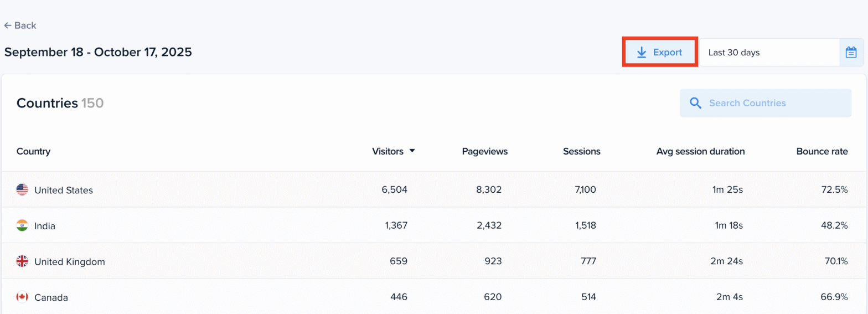The height and width of the screenshot is (314, 868).
Task: Open the Canada country entry
Action: coord(51,297)
